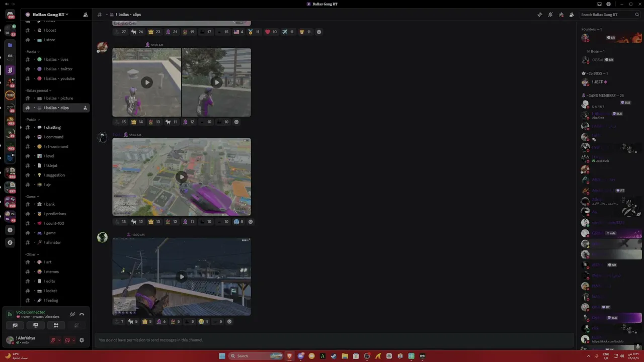Image resolution: width=644 pixels, height=362 pixels.
Task: Toggle member list visibility
Action: coord(572,15)
